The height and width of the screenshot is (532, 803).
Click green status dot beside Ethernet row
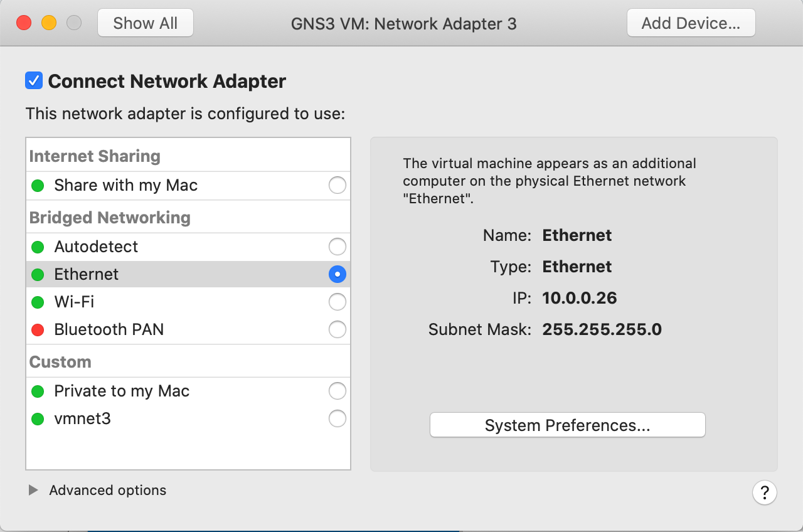point(38,274)
